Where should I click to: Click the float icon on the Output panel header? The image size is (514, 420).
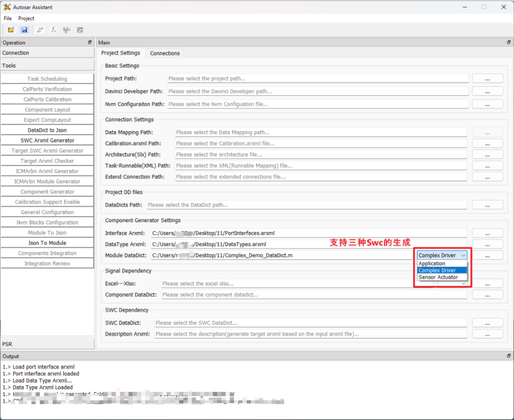[508, 355]
